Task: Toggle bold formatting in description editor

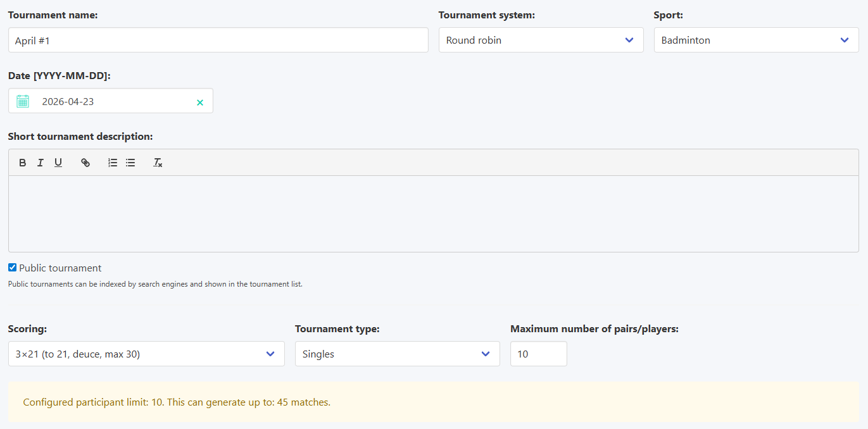Action: click(23, 163)
